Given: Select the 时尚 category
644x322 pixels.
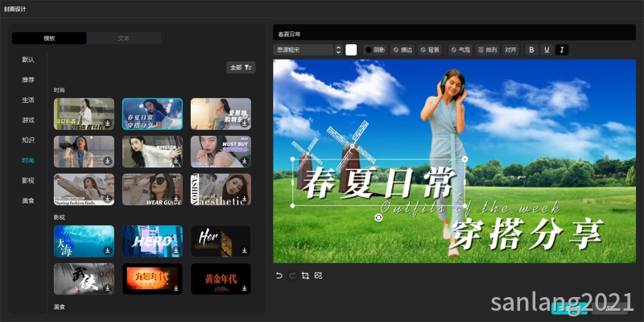Looking at the screenshot, I should pyautogui.click(x=28, y=160).
